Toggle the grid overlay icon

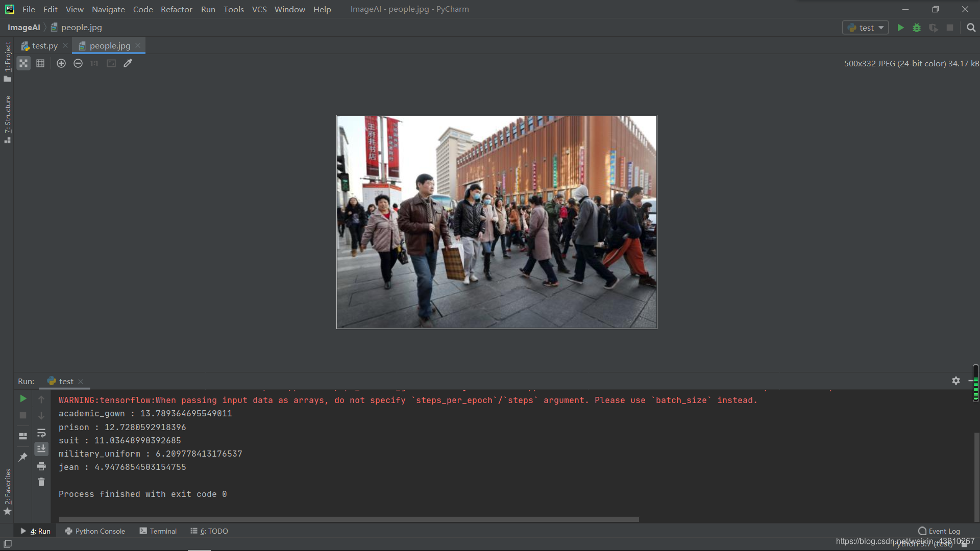40,63
